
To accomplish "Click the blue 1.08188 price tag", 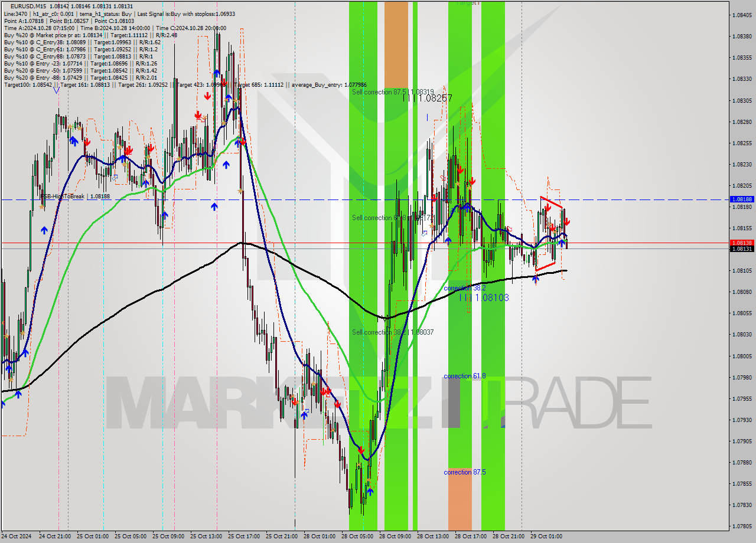I will click(742, 199).
